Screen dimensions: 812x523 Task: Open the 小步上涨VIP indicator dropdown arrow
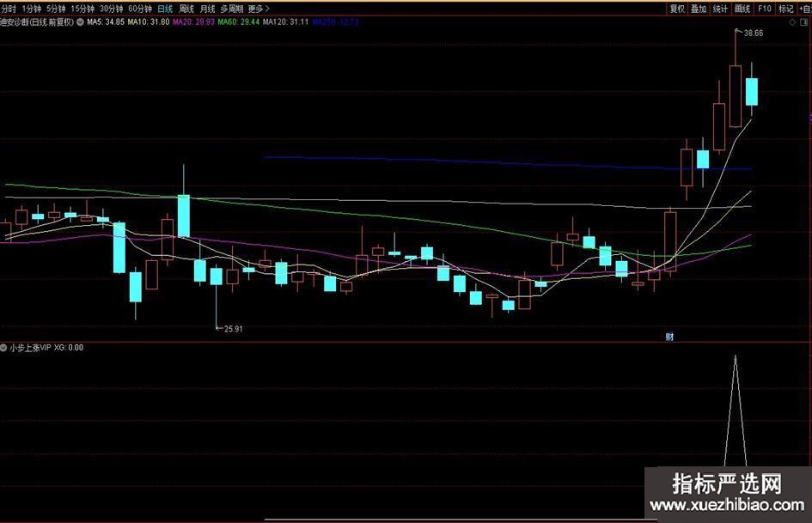pos(3,348)
